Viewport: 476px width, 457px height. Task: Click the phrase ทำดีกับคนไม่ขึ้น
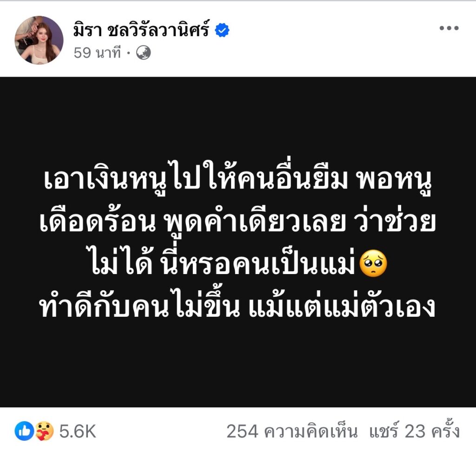click(x=140, y=305)
